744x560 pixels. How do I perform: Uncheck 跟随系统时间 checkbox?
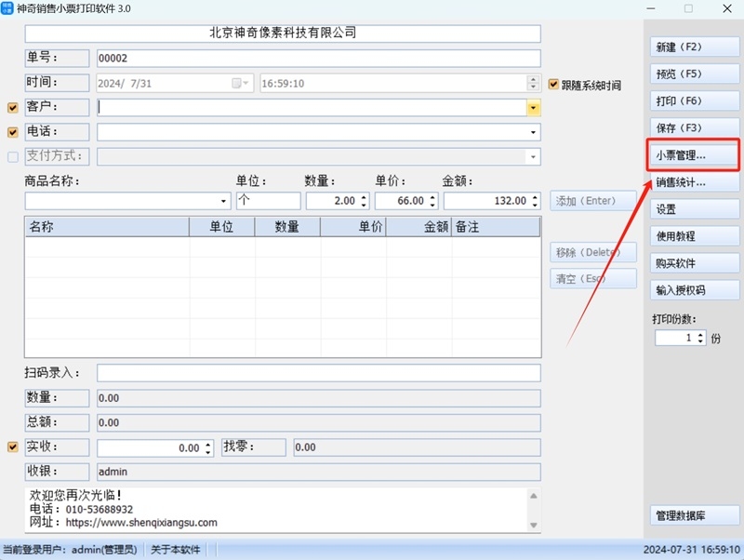pyautogui.click(x=553, y=85)
